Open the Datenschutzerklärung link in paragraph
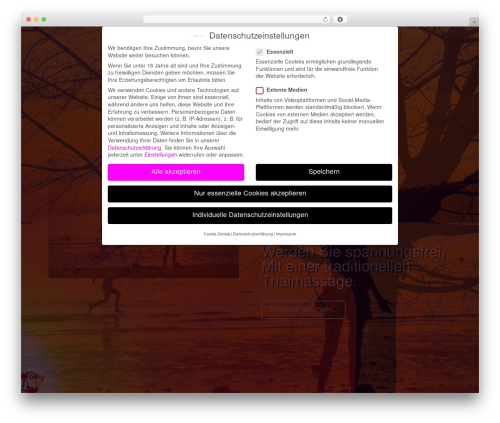 pyautogui.click(x=134, y=148)
